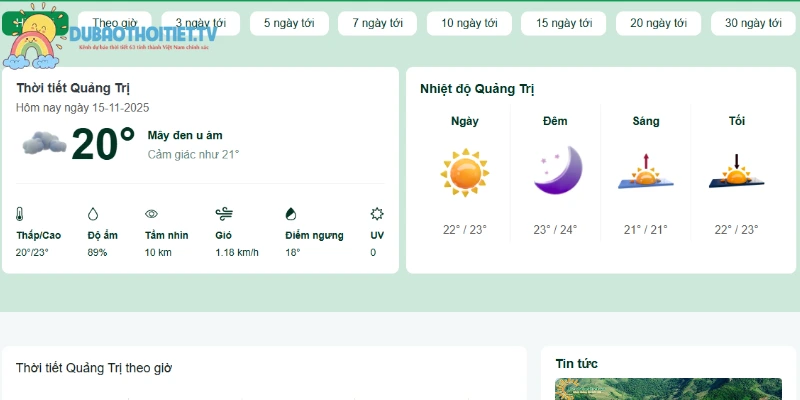Click the 'Tin tức' news heading
The image size is (800, 400).
[x=577, y=364]
